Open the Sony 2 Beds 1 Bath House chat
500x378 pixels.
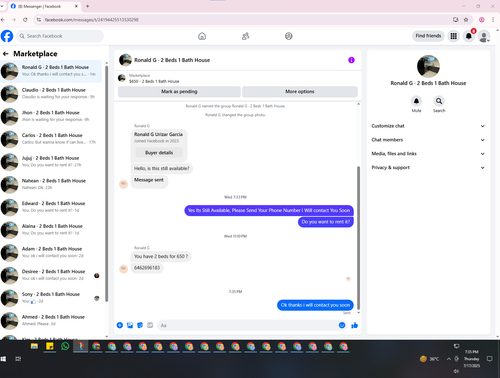[52, 297]
